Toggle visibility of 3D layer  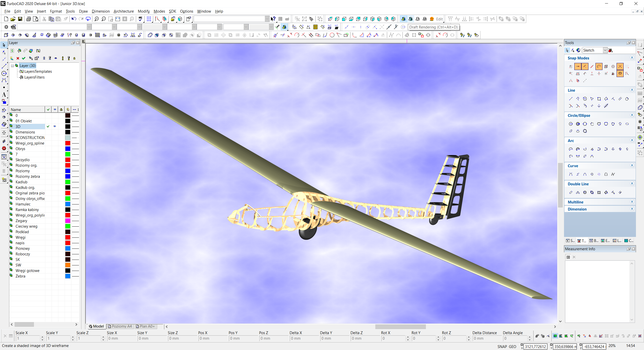pos(55,126)
